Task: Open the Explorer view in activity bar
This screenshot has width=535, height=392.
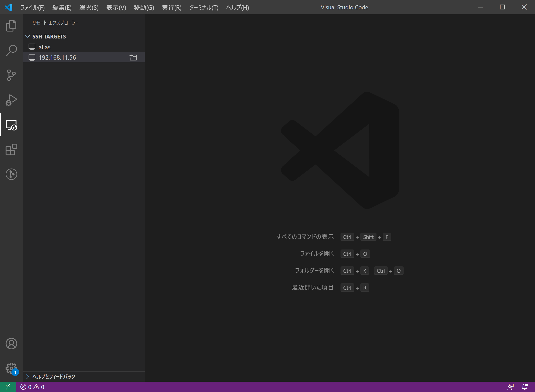Action: [11, 26]
